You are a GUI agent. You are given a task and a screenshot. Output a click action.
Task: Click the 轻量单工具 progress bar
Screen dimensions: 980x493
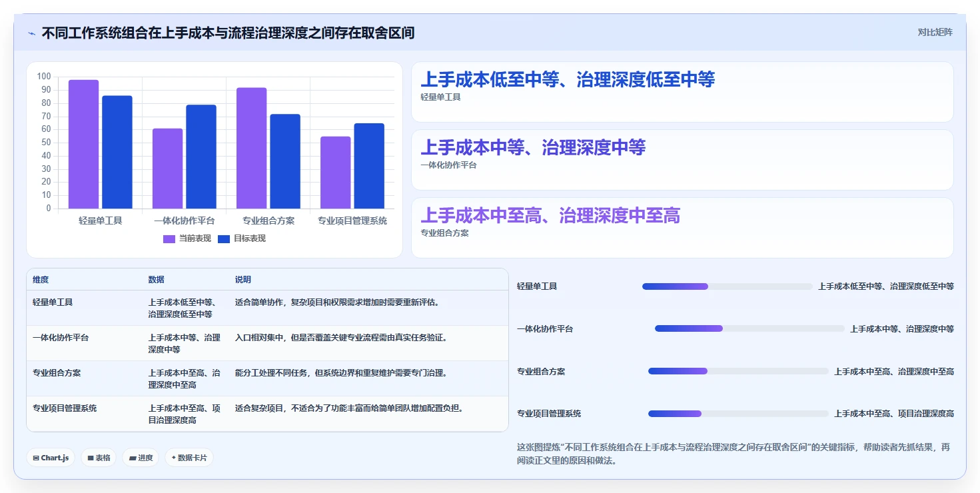coord(728,286)
